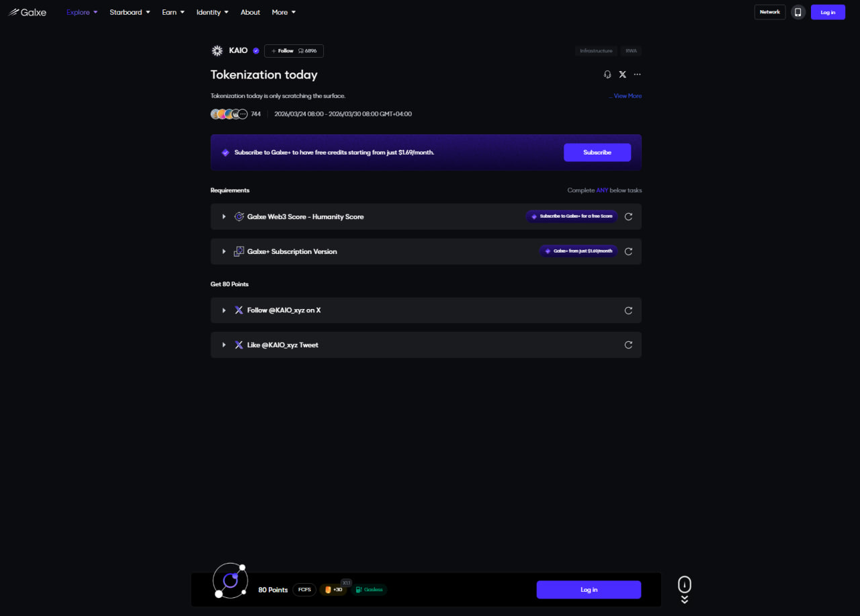Open the Starboard menu

(x=130, y=12)
